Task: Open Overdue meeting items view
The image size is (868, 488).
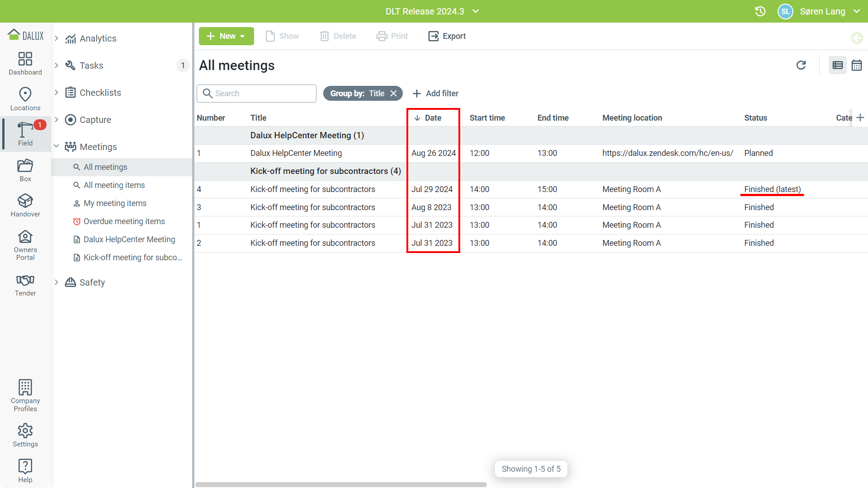Action: click(x=124, y=221)
